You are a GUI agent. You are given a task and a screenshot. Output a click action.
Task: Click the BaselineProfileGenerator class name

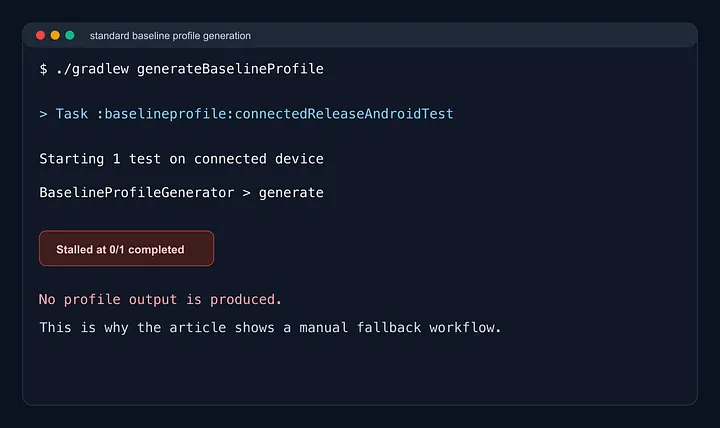coord(137,192)
